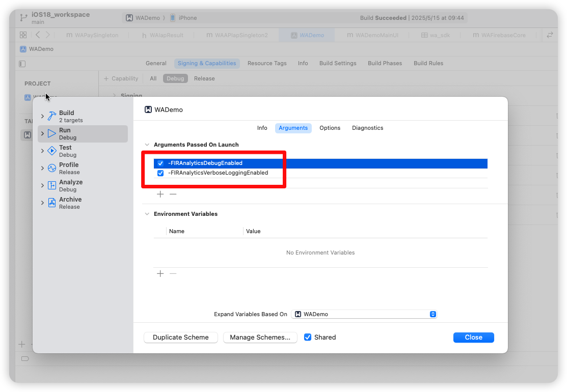Click the iOS18_workspace project title
This screenshot has width=567, height=392.
tap(61, 14)
